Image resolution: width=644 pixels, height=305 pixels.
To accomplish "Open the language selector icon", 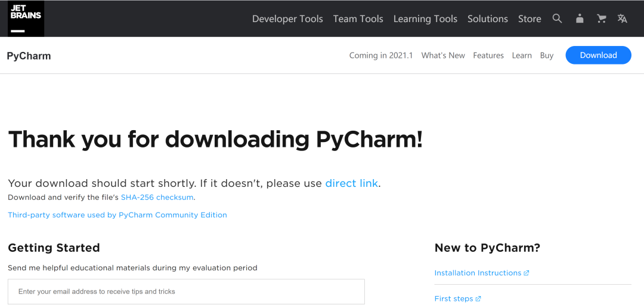I will [x=622, y=19].
